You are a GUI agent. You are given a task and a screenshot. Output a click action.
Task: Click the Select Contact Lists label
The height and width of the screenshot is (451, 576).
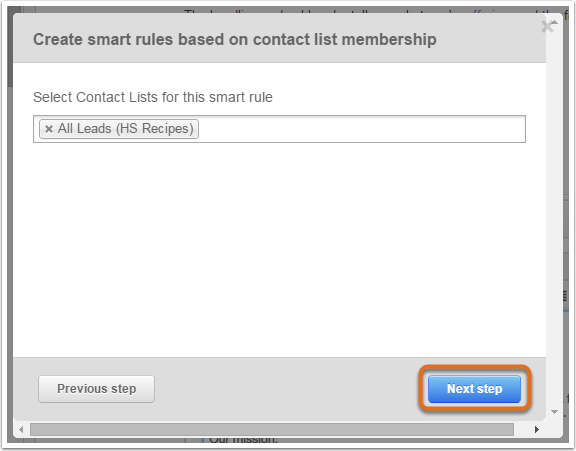pyautogui.click(x=153, y=97)
